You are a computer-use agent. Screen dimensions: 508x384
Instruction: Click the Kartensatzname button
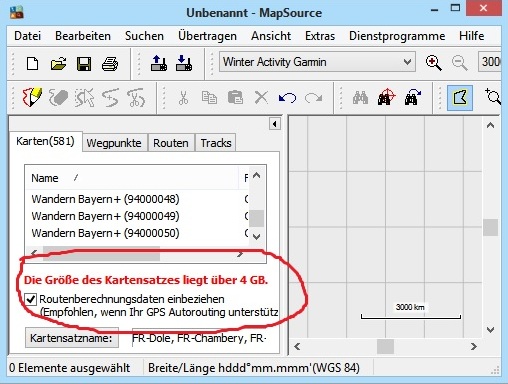pos(72,338)
